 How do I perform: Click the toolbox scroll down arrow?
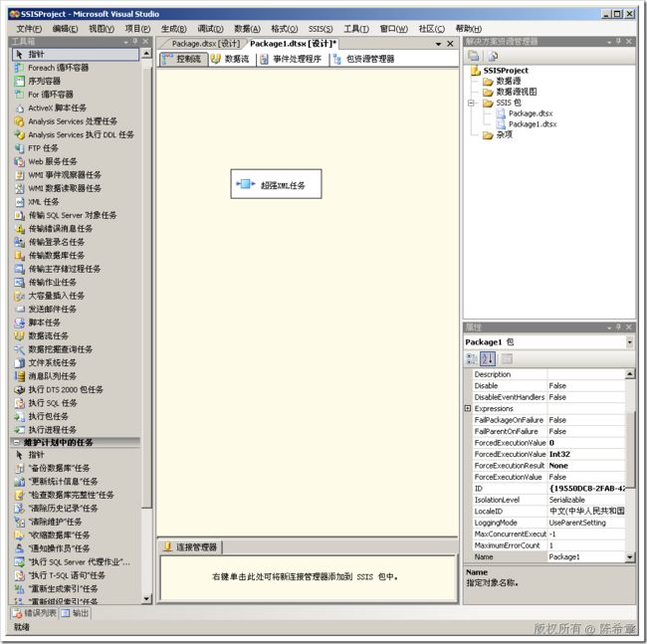146,598
